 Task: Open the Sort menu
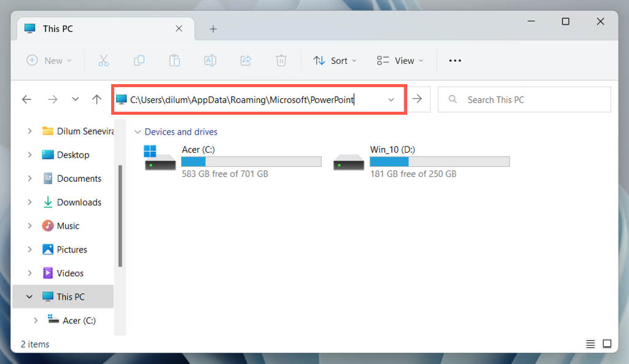[335, 61]
